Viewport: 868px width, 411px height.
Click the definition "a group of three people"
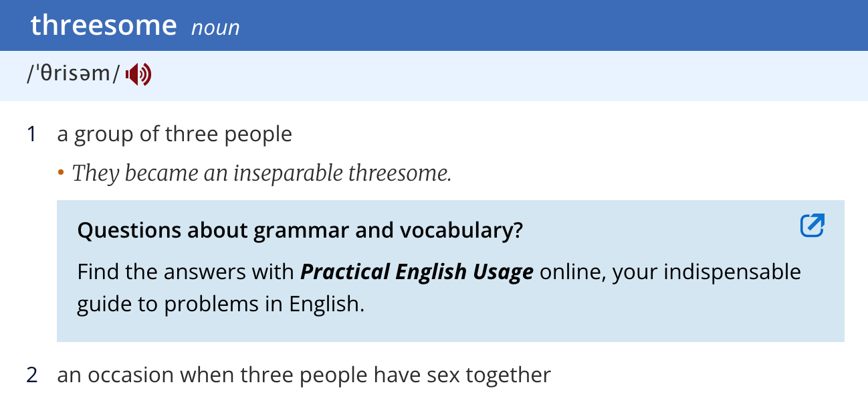coord(175,134)
